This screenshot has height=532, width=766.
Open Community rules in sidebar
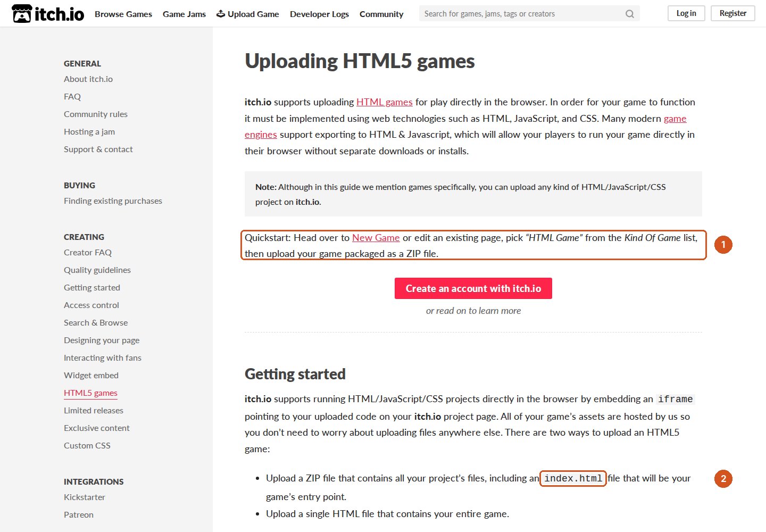(96, 114)
